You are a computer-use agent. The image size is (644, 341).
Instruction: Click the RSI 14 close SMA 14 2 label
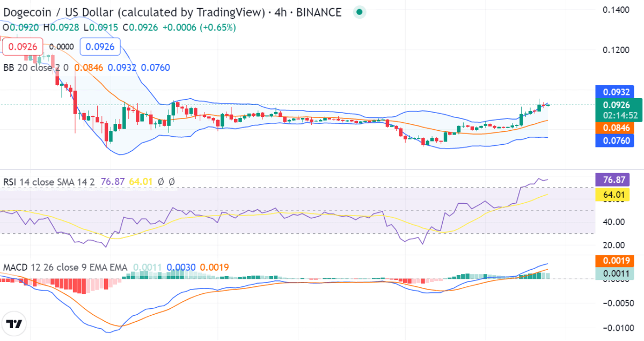[x=49, y=182]
